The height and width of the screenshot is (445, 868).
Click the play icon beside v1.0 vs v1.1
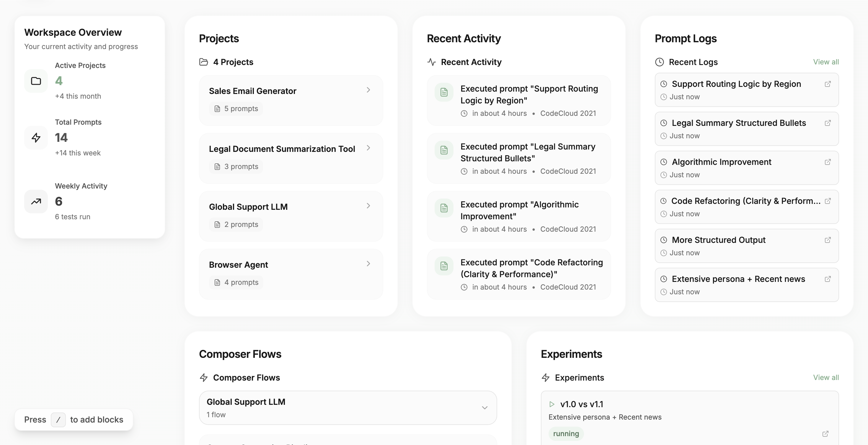[552, 404]
